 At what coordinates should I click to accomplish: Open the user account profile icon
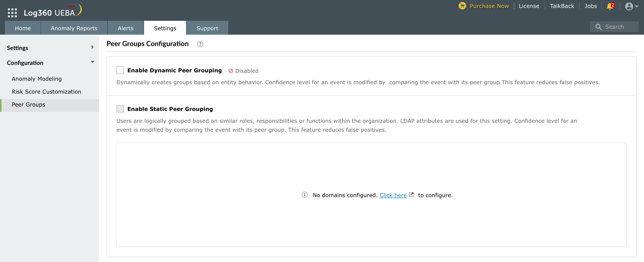pyautogui.click(x=629, y=6)
